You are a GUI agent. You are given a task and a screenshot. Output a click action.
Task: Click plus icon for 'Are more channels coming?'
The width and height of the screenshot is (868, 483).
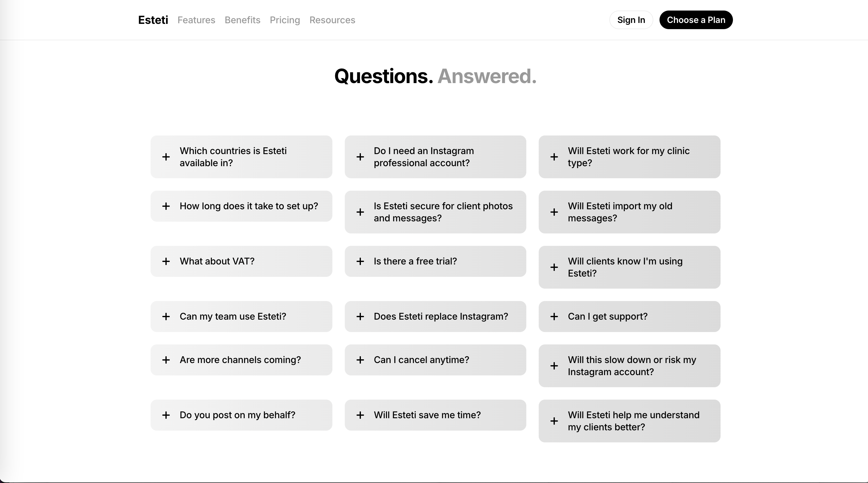[x=166, y=360]
